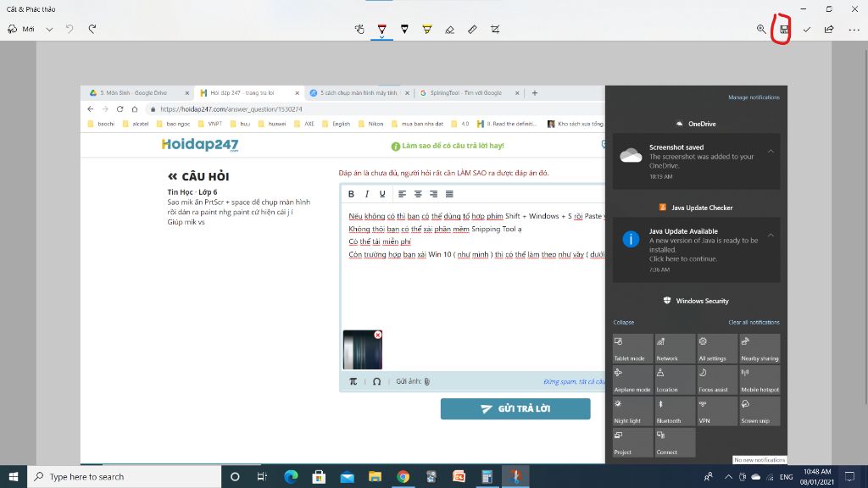Image resolution: width=868 pixels, height=488 pixels.
Task: Select the ruler tool
Action: click(472, 30)
